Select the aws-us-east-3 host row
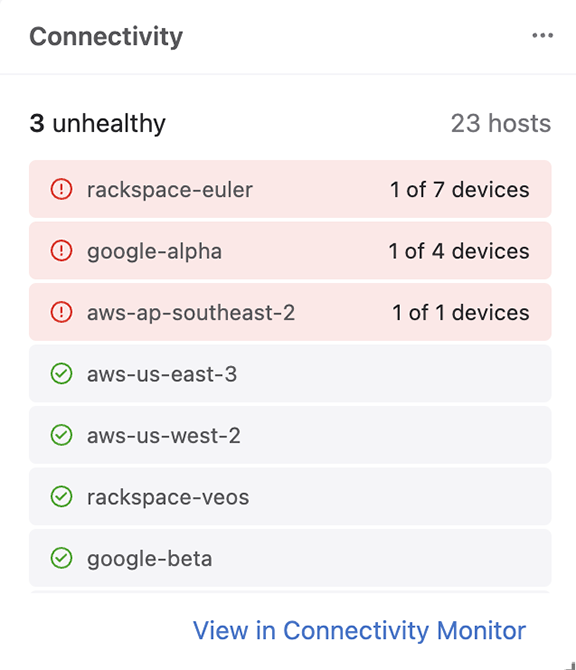 pyautogui.click(x=290, y=373)
